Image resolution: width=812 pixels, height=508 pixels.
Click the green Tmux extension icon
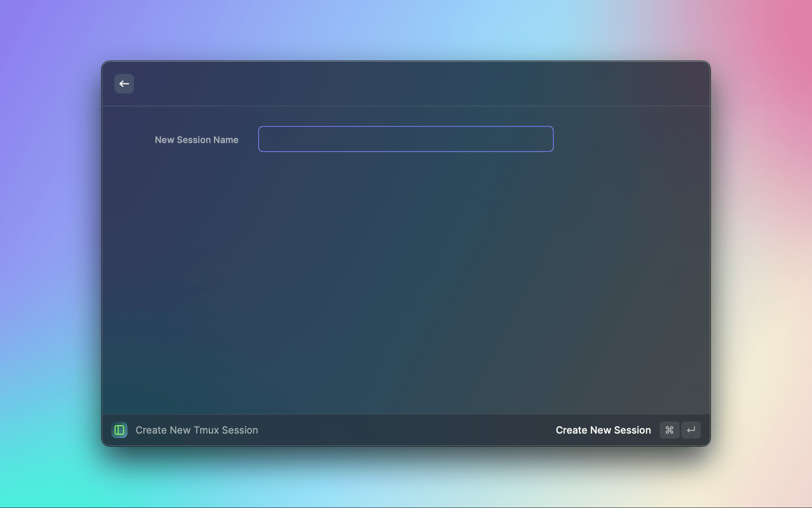click(119, 430)
